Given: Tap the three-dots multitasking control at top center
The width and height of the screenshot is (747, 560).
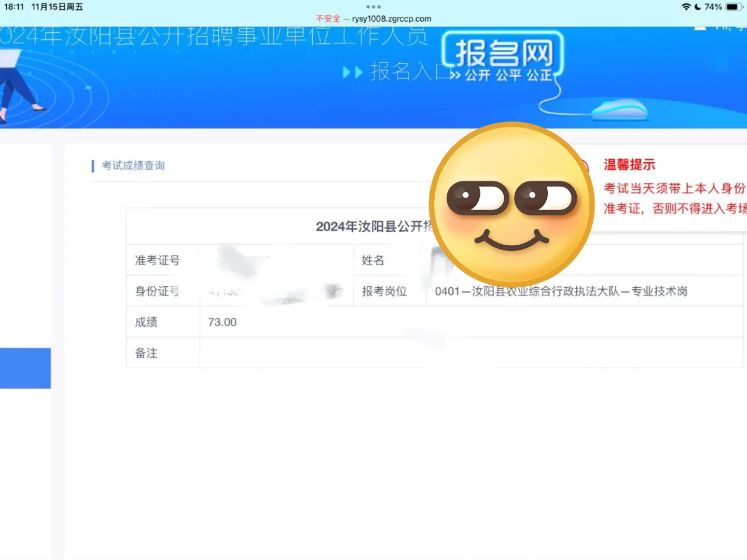Looking at the screenshot, I should [x=373, y=7].
